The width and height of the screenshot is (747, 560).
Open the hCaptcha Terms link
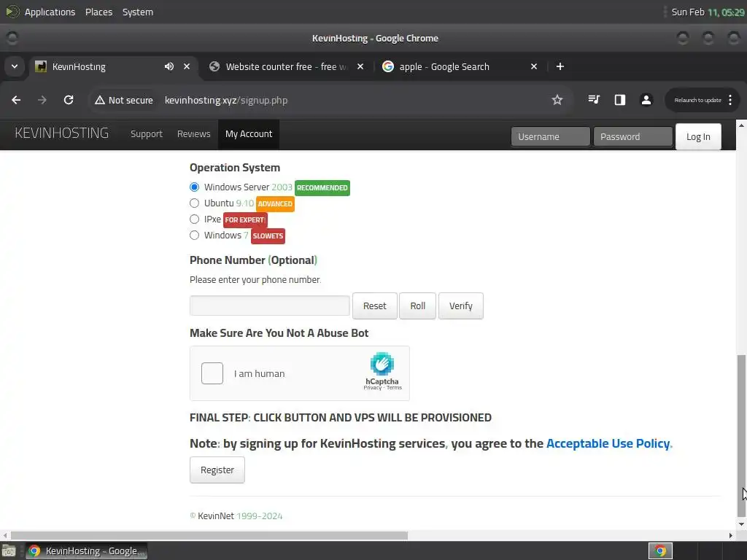(x=394, y=388)
